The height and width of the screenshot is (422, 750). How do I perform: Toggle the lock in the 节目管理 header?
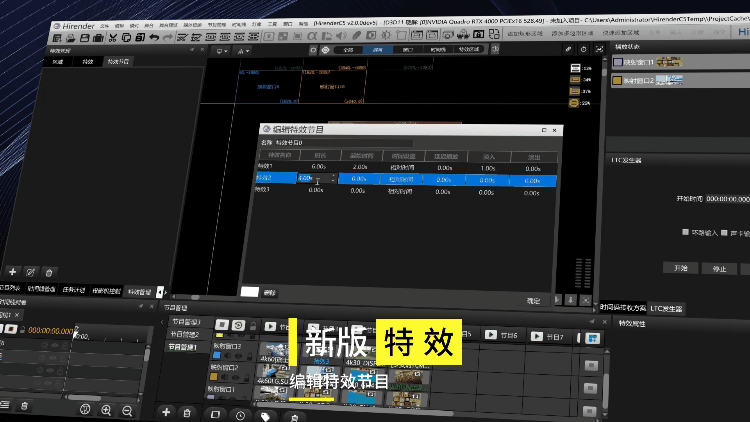coord(253,326)
